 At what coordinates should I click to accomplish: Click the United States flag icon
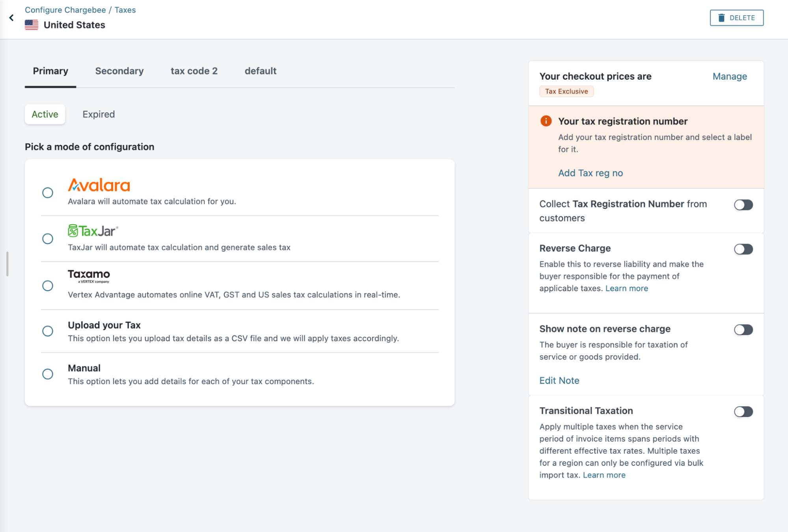point(32,25)
